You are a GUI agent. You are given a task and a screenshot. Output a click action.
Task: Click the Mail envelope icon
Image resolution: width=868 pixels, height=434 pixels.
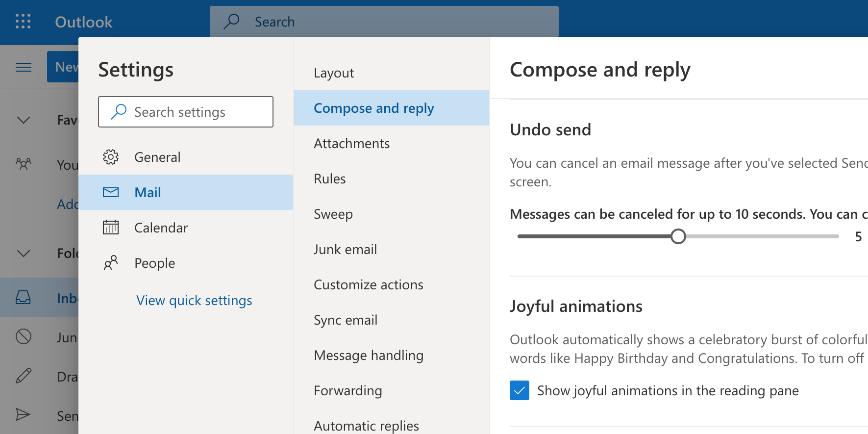pos(111,192)
